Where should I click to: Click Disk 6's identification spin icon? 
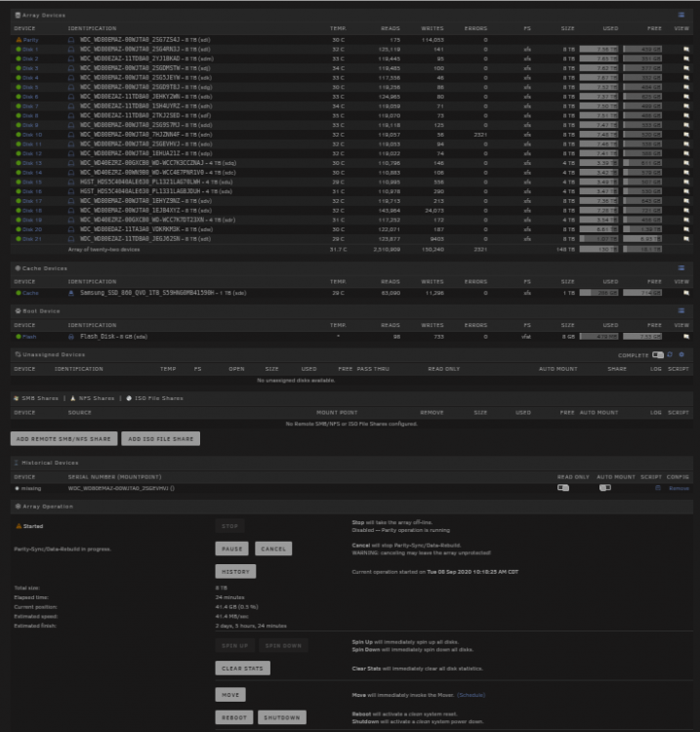click(71, 97)
